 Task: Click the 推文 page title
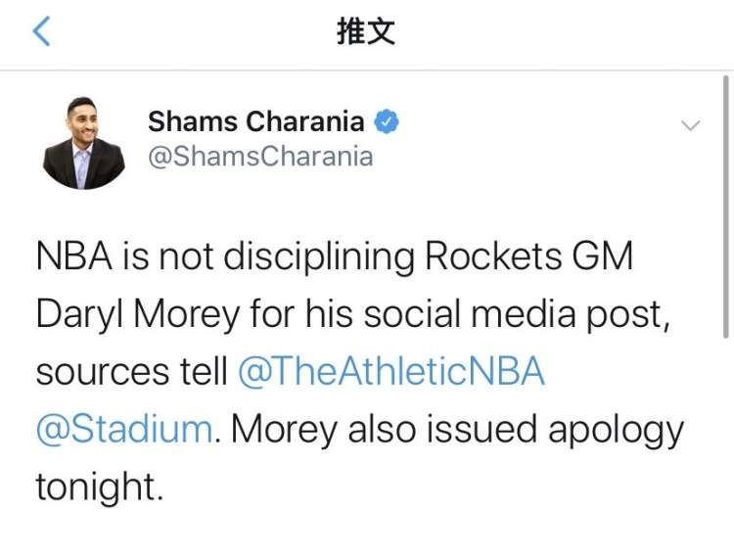click(x=366, y=31)
